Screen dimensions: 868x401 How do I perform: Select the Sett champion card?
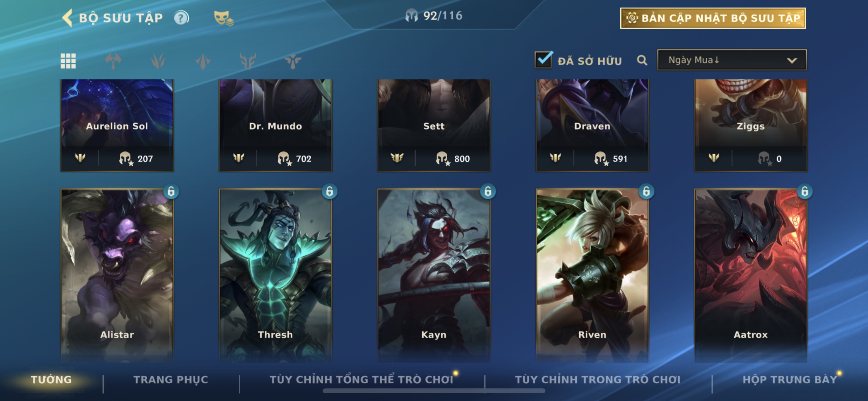(x=434, y=125)
